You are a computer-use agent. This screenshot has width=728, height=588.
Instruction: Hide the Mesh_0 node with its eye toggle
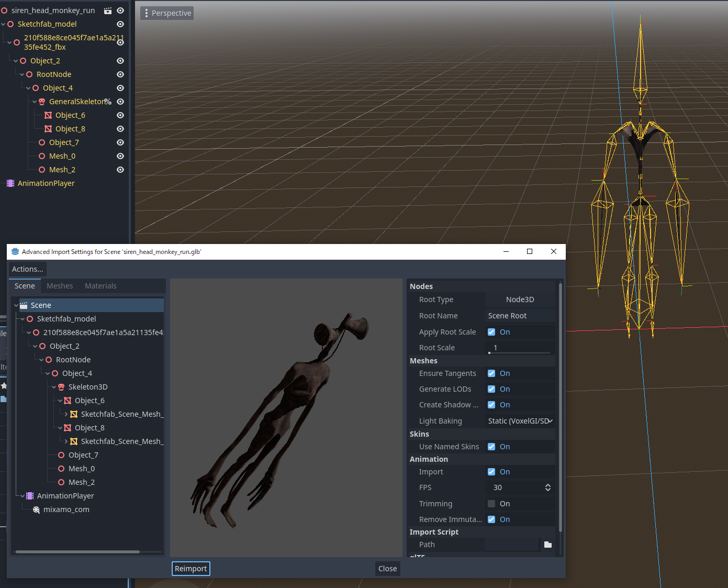(120, 156)
